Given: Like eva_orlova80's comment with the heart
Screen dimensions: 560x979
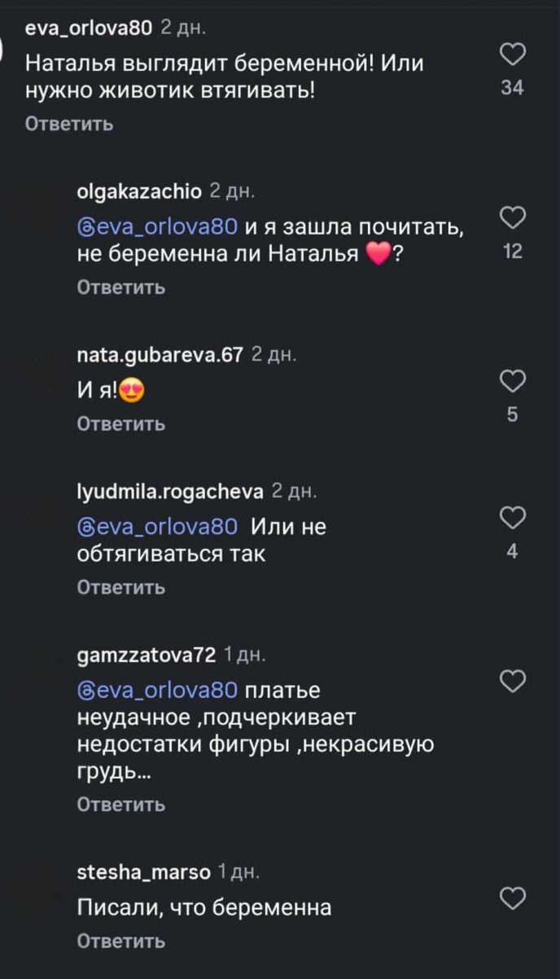Looking at the screenshot, I should pos(512,55).
